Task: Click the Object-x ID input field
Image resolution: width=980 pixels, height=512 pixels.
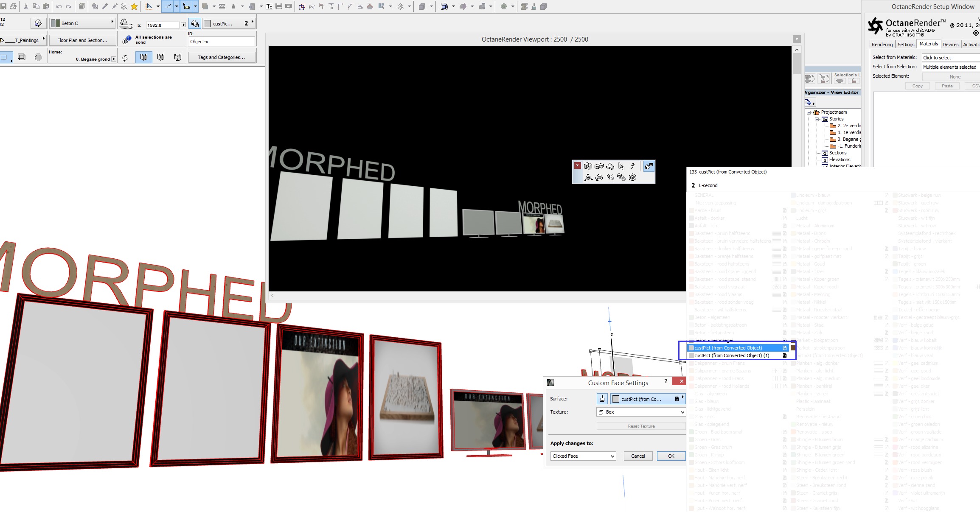Action: tap(222, 42)
